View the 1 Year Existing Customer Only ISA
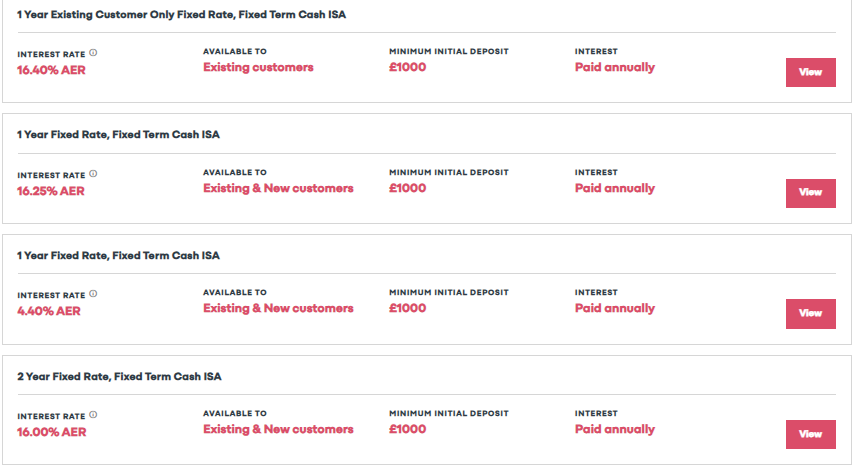Image resolution: width=852 pixels, height=470 pixels. click(x=810, y=72)
